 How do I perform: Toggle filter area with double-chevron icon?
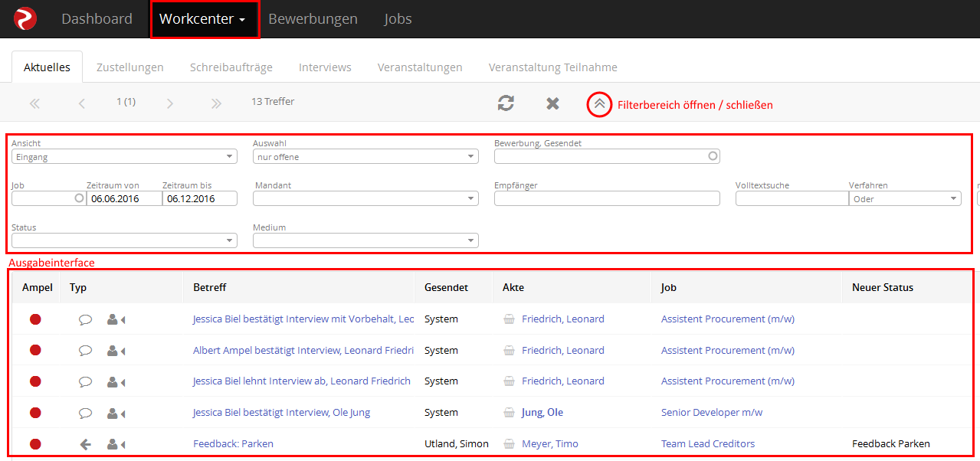[x=600, y=104]
